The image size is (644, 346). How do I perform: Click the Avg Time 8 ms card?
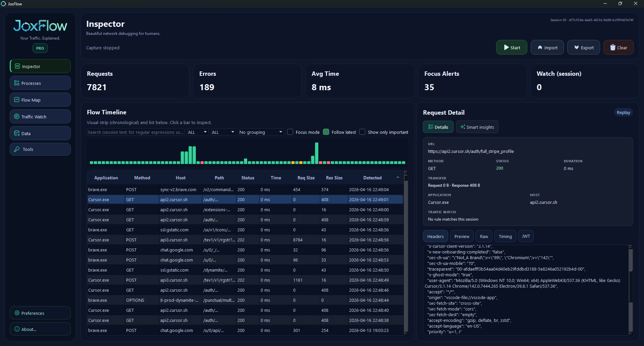[360, 81]
